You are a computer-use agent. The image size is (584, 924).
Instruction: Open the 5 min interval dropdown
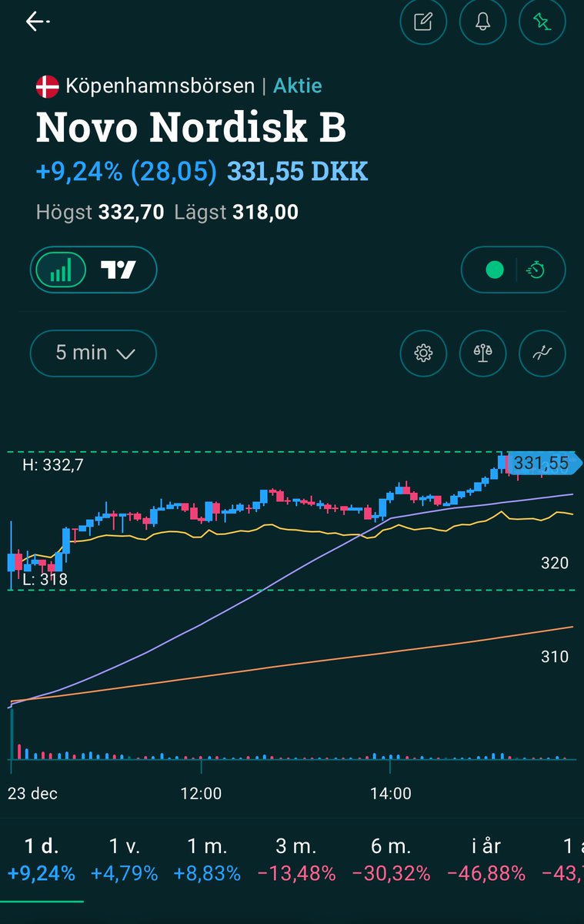point(93,353)
